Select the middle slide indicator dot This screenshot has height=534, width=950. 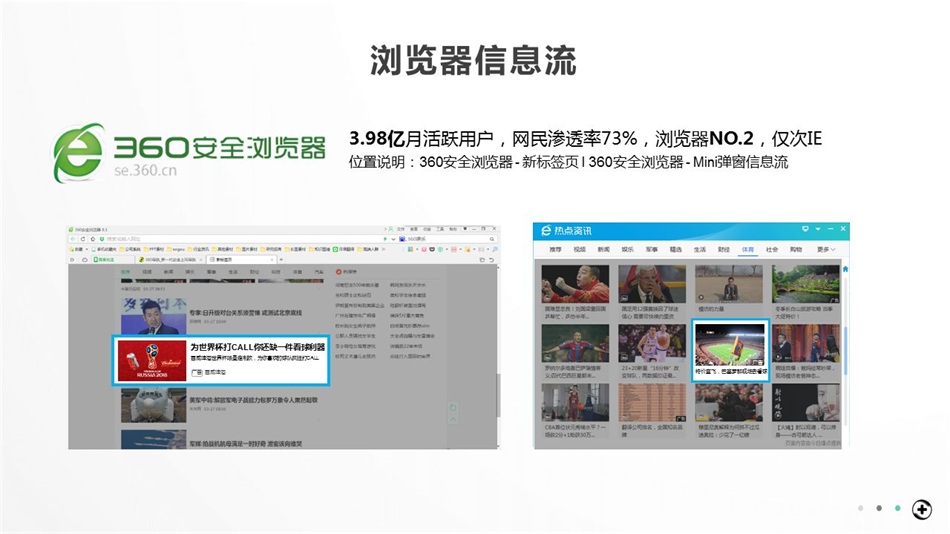coord(879,509)
